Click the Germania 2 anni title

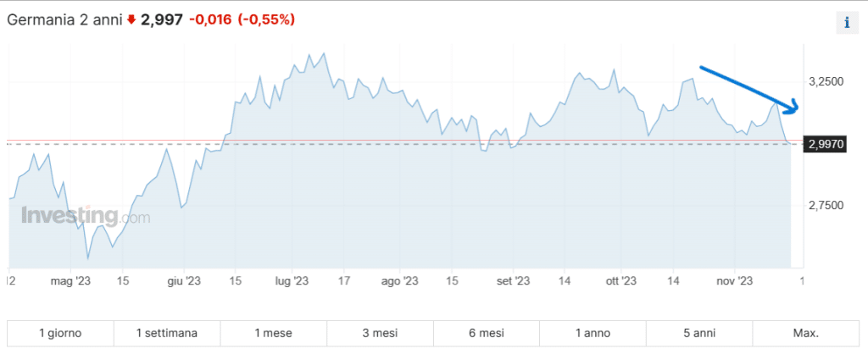65,21
